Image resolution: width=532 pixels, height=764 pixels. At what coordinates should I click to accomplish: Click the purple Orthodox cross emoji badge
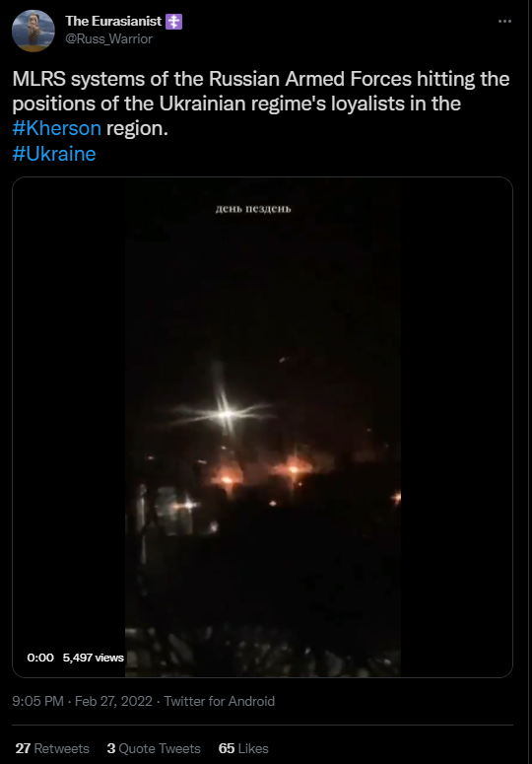click(x=173, y=22)
